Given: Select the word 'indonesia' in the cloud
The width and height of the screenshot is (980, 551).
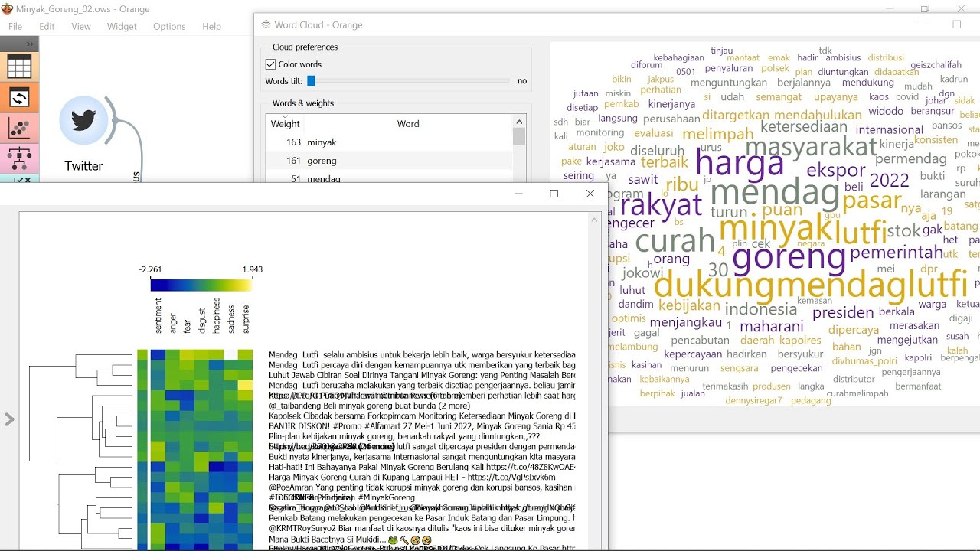Looking at the screenshot, I should (761, 309).
